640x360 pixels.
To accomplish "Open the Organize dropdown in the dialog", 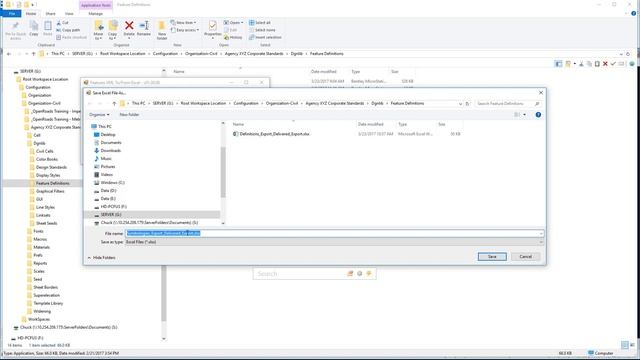I will click(99, 115).
